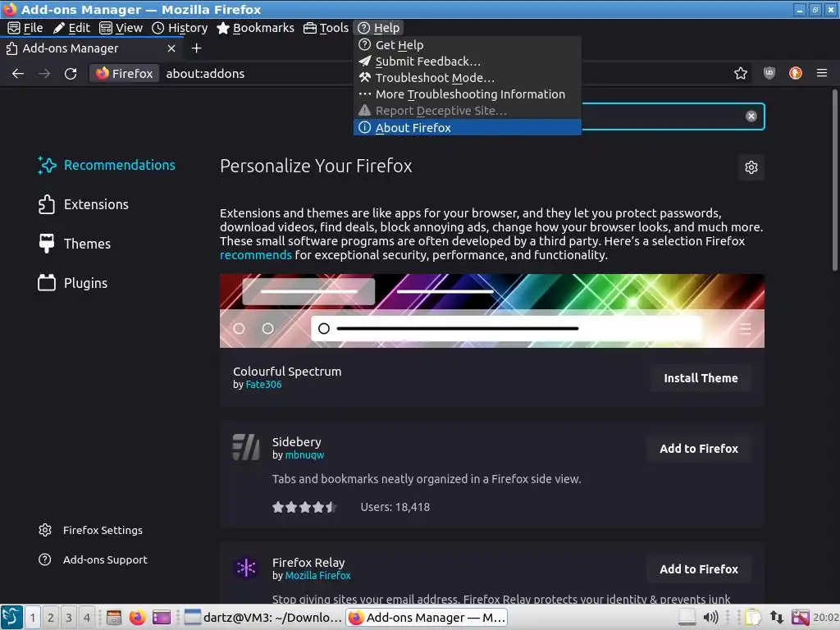This screenshot has height=630, width=840.
Task: Open the network transfer tray icon
Action: (x=776, y=617)
